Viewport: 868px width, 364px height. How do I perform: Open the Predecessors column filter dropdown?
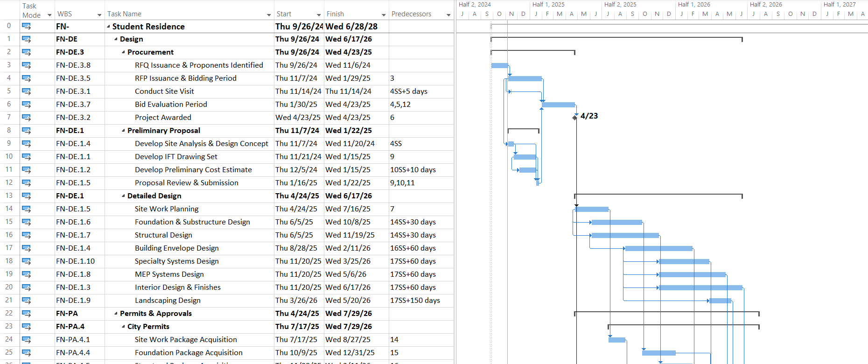pos(448,15)
